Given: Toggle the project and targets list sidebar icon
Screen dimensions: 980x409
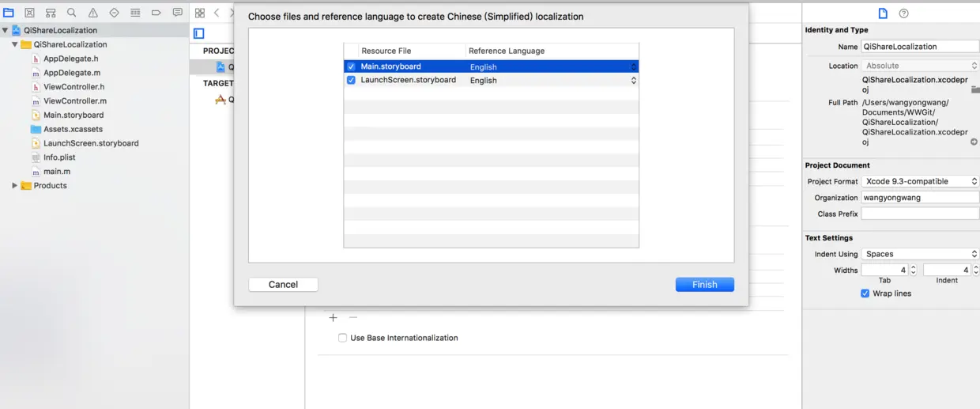Looking at the screenshot, I should coord(199,33).
